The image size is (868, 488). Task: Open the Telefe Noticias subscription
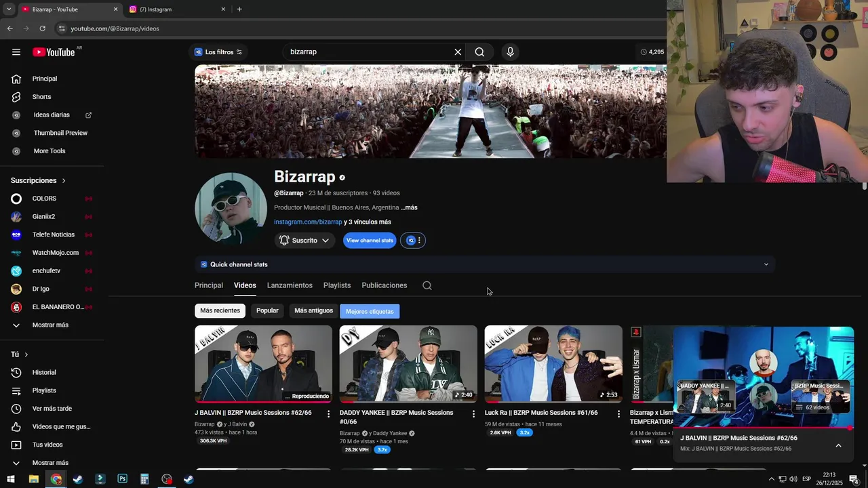tap(52, 235)
